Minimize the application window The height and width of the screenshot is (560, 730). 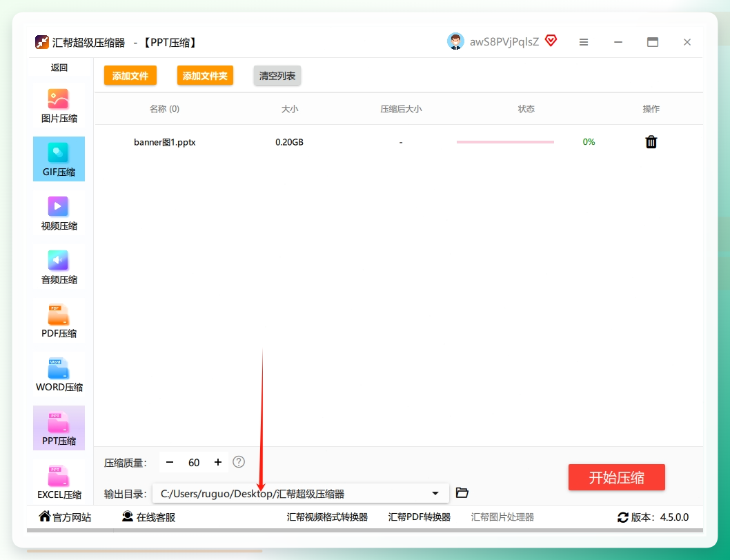pos(618,42)
